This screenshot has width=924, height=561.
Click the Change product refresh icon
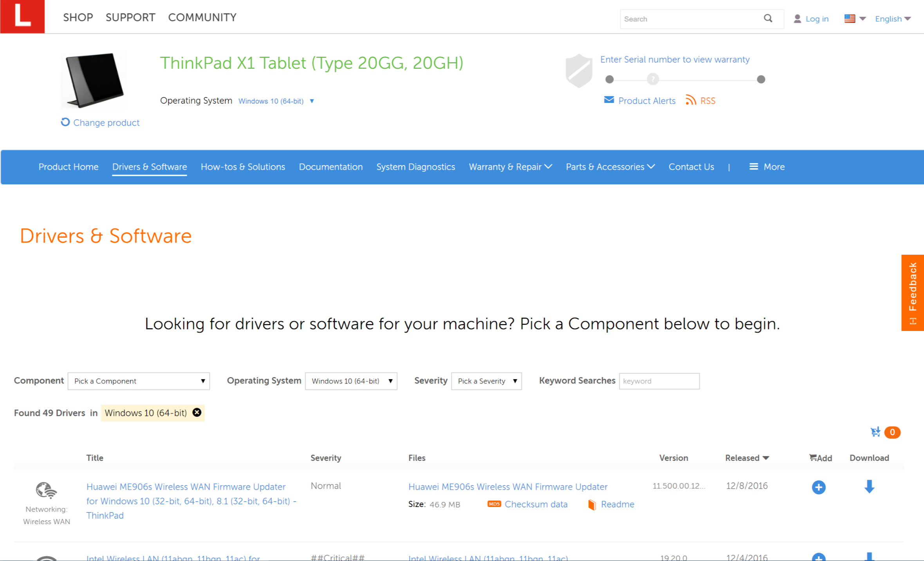coord(65,122)
